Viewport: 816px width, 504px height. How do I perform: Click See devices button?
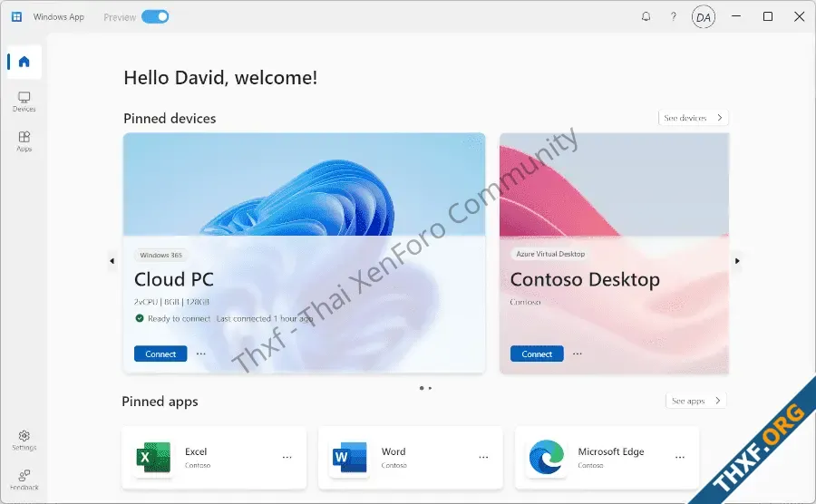[x=694, y=118]
